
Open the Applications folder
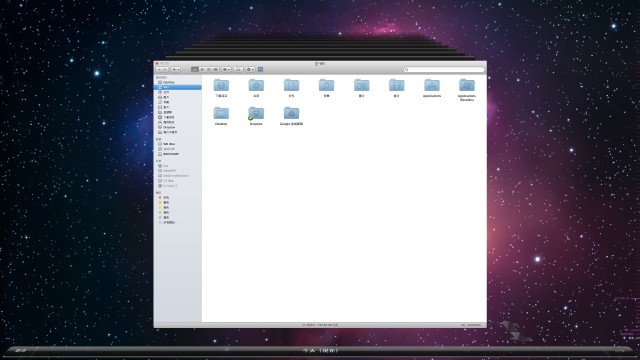click(x=431, y=86)
